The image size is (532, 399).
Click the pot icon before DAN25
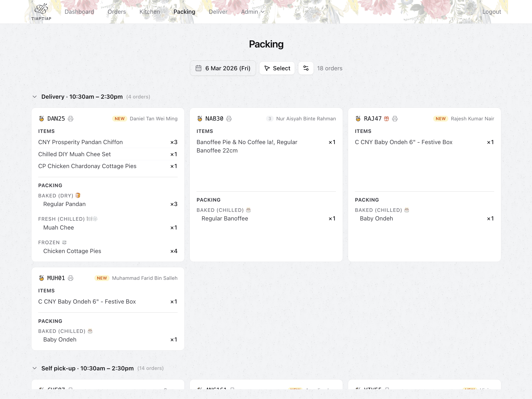[x=41, y=119]
